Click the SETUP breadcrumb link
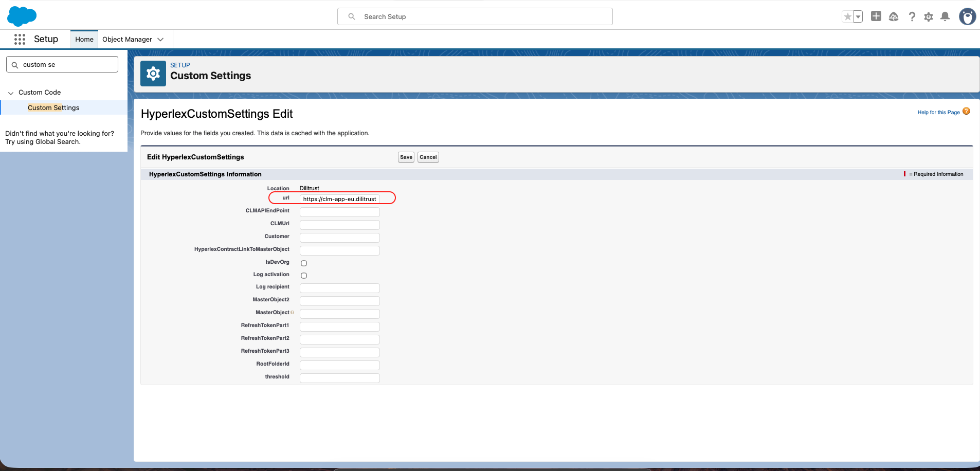Screen dimensions: 980x471 [180, 65]
